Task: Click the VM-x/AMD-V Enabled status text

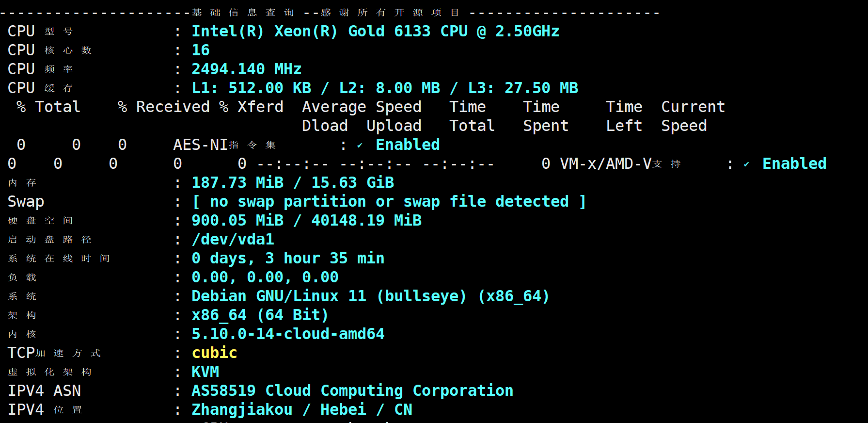Action: point(794,163)
